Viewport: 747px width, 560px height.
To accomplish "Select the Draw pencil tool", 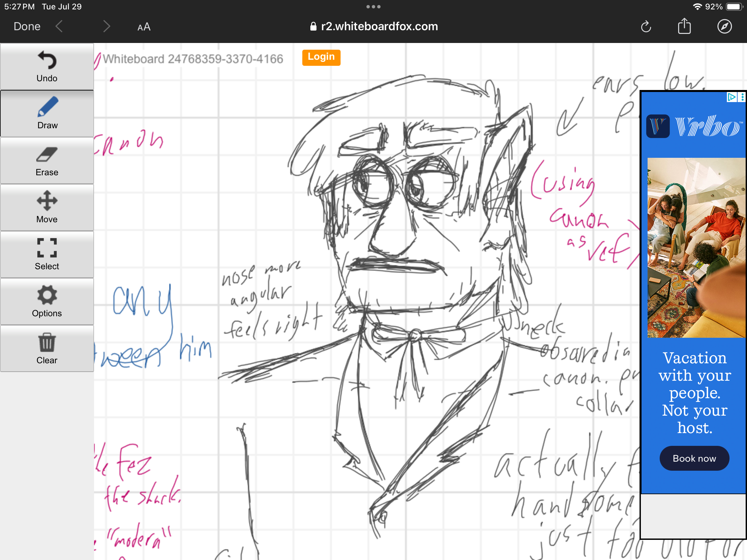I will pyautogui.click(x=47, y=113).
